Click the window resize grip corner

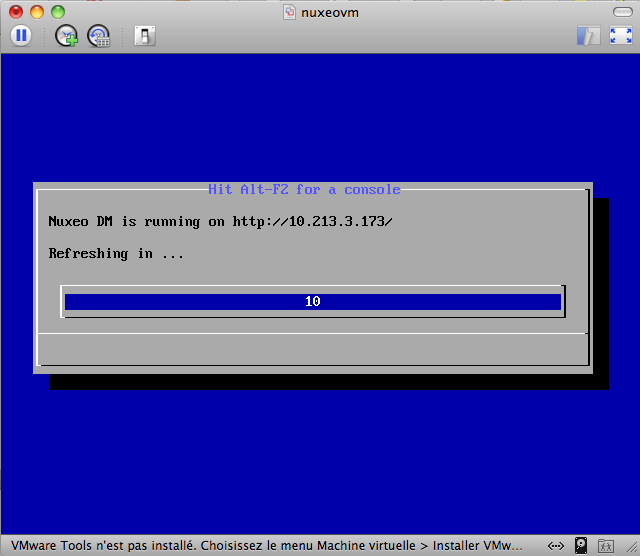(633, 549)
